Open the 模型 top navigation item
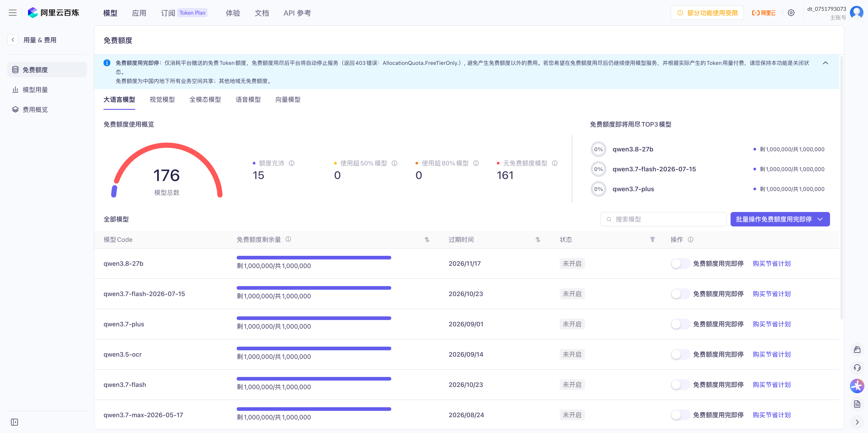Viewport: 868px width, 433px height. point(110,13)
